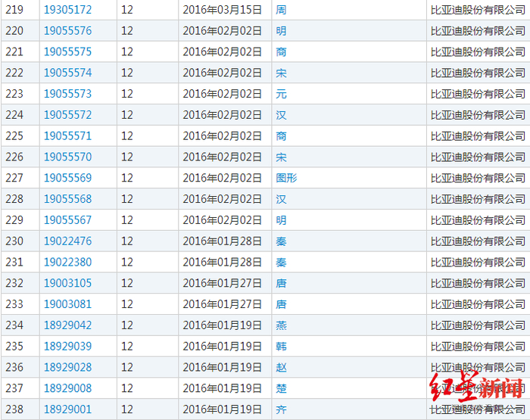The image size is (530, 420).
Task: Select date 2016年01月19日 in row 234
Action: point(223,325)
